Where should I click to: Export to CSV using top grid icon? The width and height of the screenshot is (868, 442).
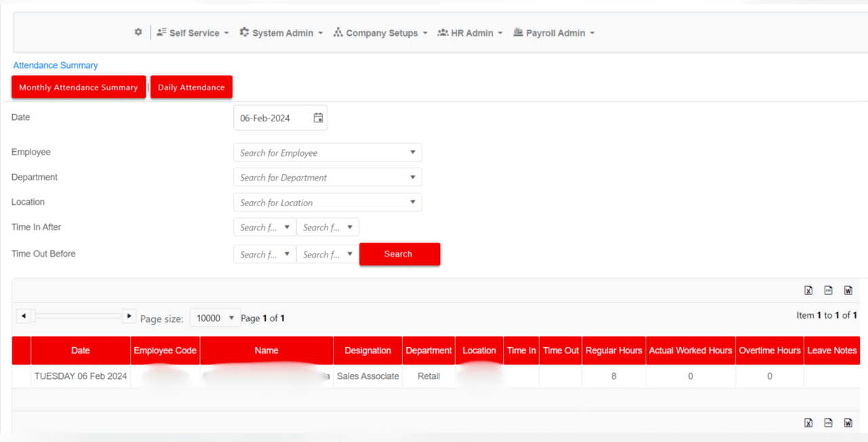pyautogui.click(x=828, y=290)
